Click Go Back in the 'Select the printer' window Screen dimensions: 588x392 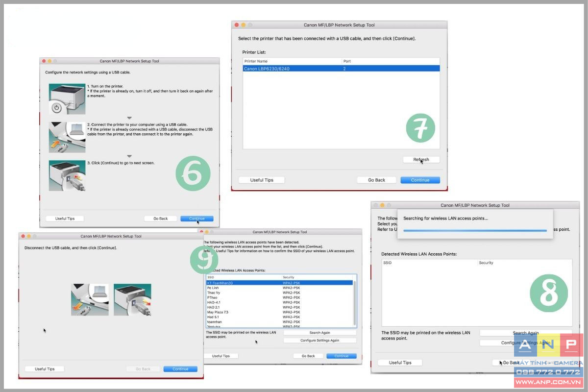376,180
